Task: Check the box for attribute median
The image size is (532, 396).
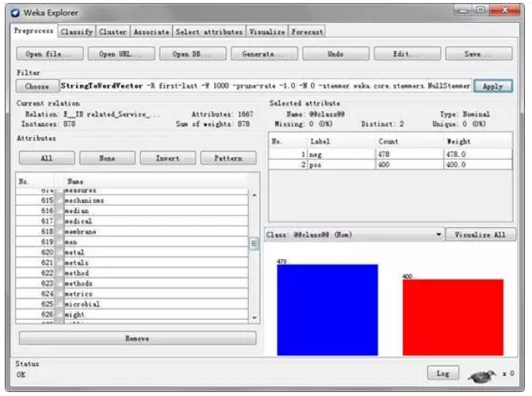Action: coord(59,211)
